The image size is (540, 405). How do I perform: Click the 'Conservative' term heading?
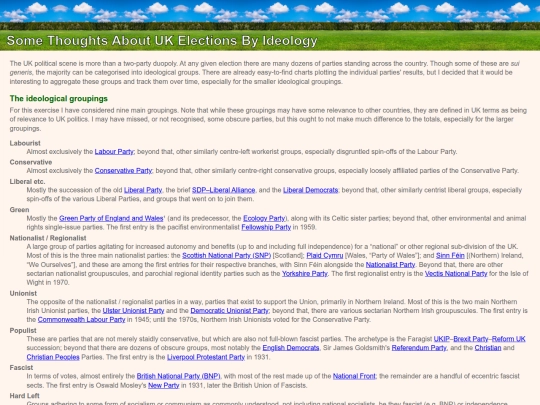click(31, 162)
